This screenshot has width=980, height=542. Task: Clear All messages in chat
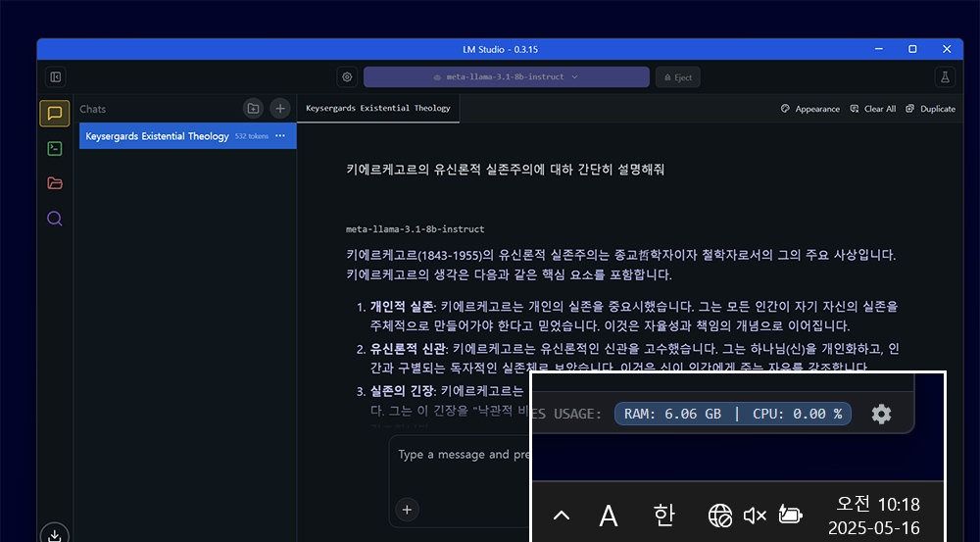[872, 109]
